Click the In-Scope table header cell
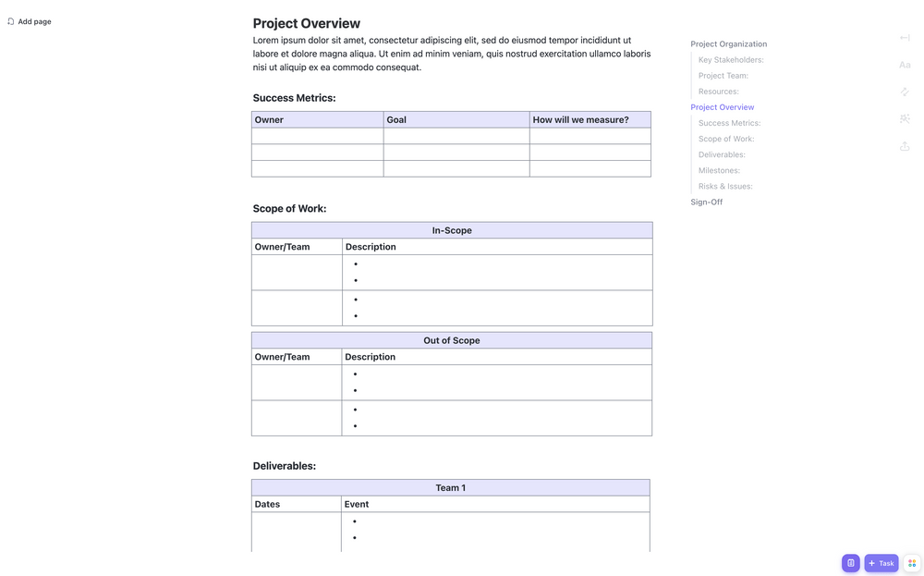The image size is (924, 576). pos(452,230)
